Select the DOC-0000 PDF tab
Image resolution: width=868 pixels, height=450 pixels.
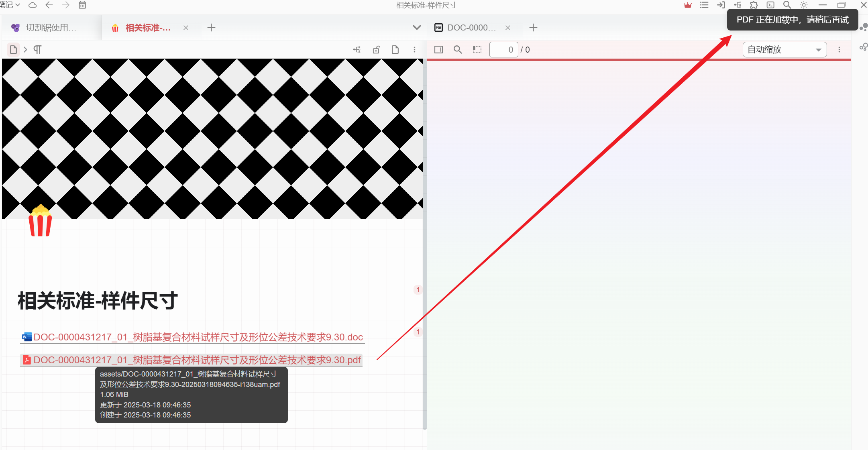(x=471, y=28)
